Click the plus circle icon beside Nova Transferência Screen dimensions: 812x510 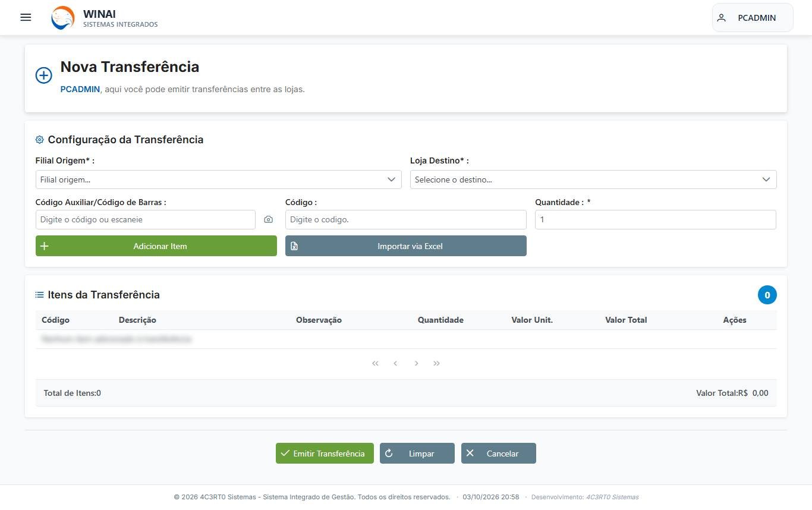[43, 75]
